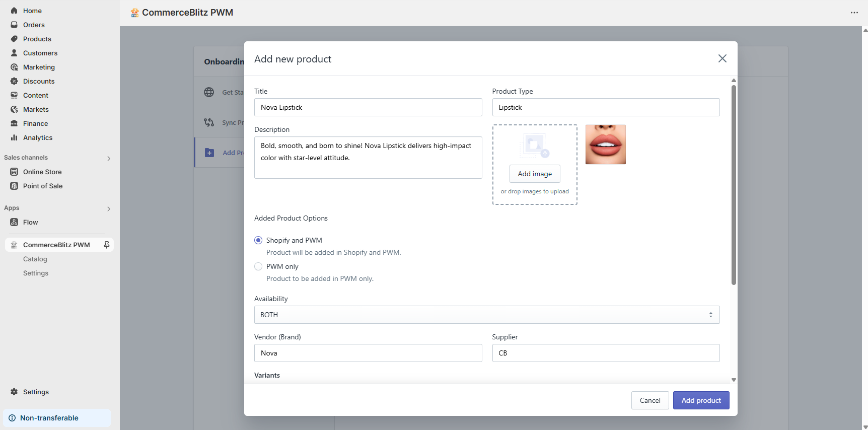Open the three-dot menu in top bar

pos(854,13)
